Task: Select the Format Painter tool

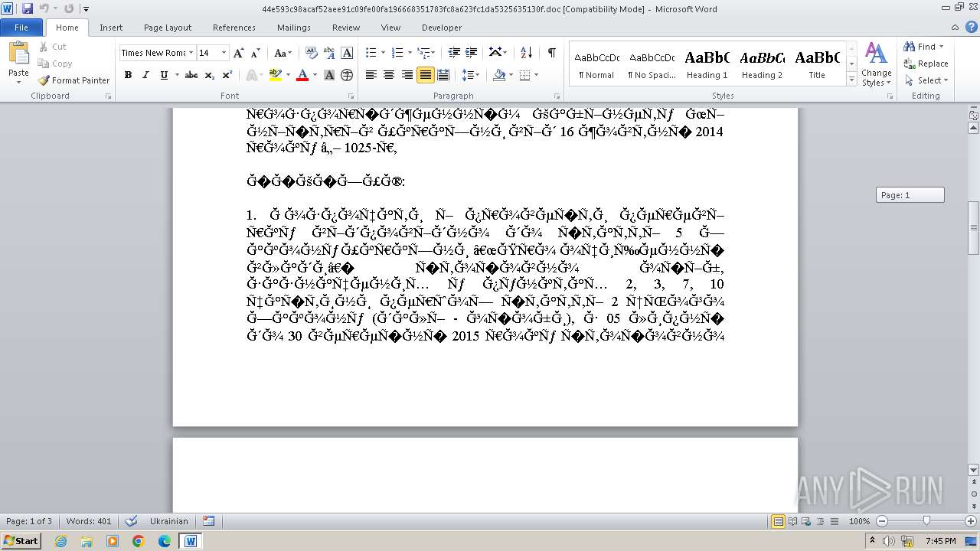Action: coord(73,80)
